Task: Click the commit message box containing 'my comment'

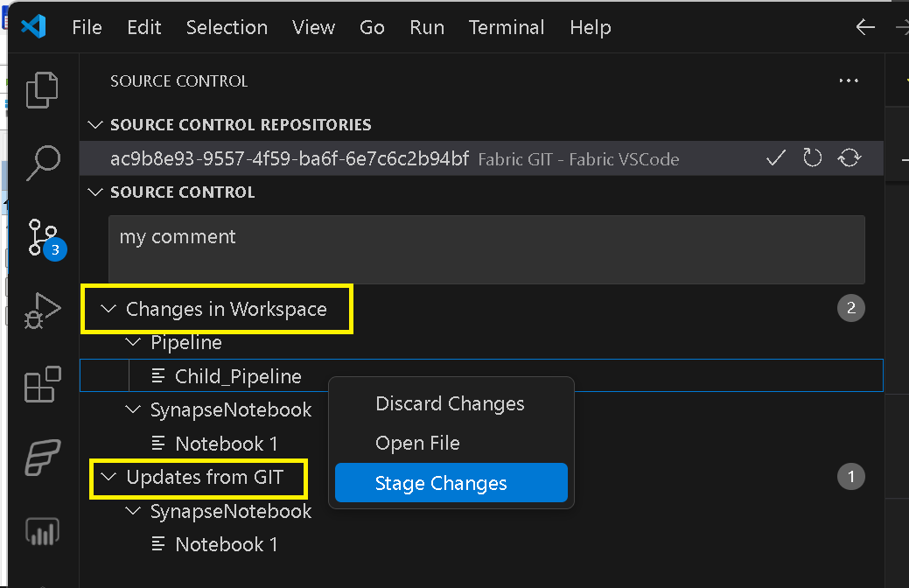Action: click(x=486, y=250)
